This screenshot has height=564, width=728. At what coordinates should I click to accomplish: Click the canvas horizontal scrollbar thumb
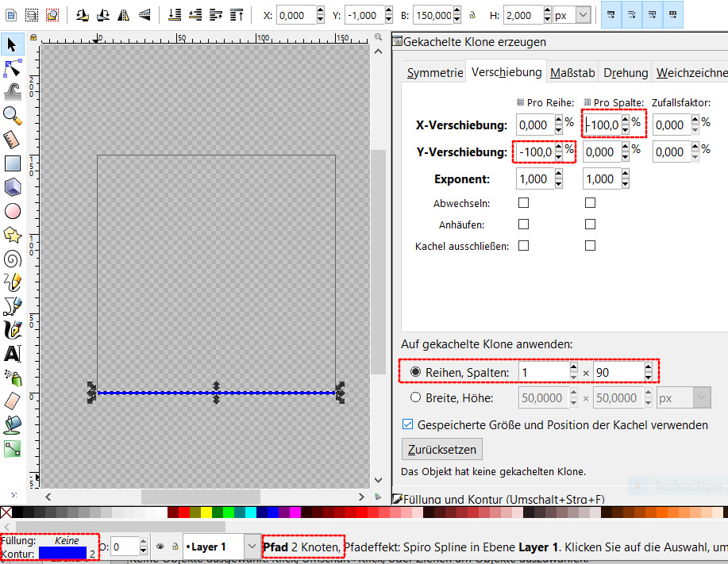tap(201, 497)
